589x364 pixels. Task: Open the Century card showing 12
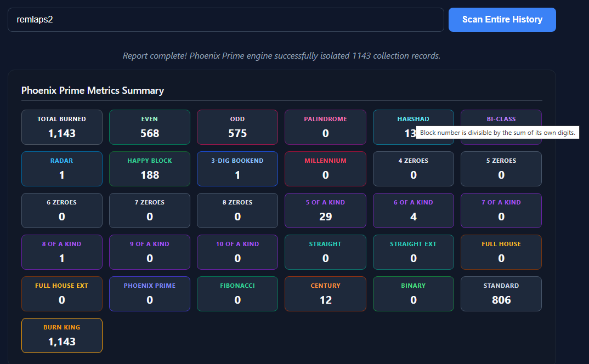[x=325, y=294]
